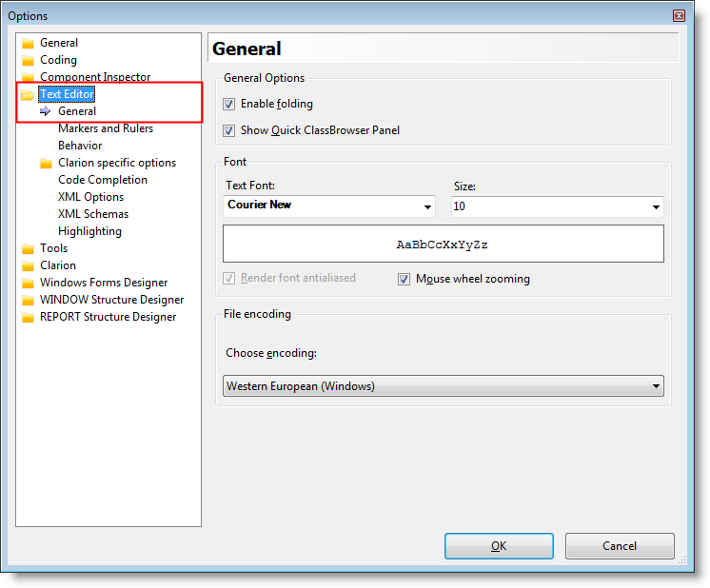This screenshot has width=710, height=588.
Task: Select General under Text Editor
Action: (x=77, y=111)
